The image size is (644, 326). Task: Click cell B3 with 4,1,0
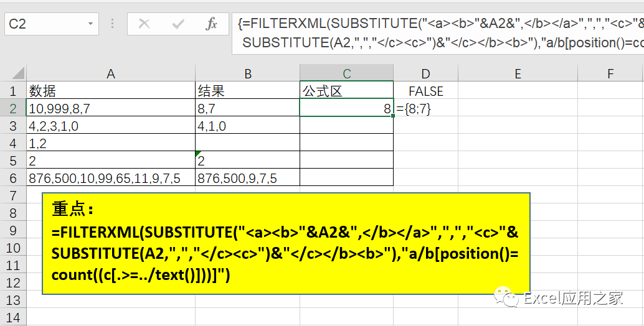(x=248, y=126)
